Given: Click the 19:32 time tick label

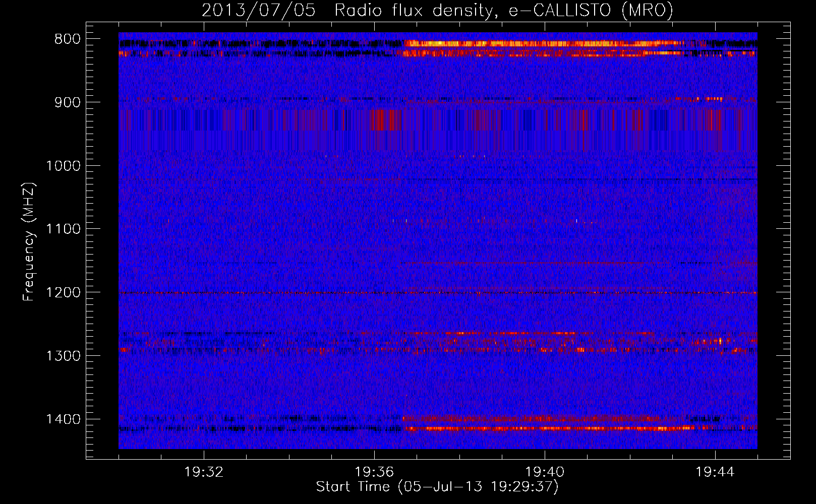Looking at the screenshot, I should coord(204,472).
